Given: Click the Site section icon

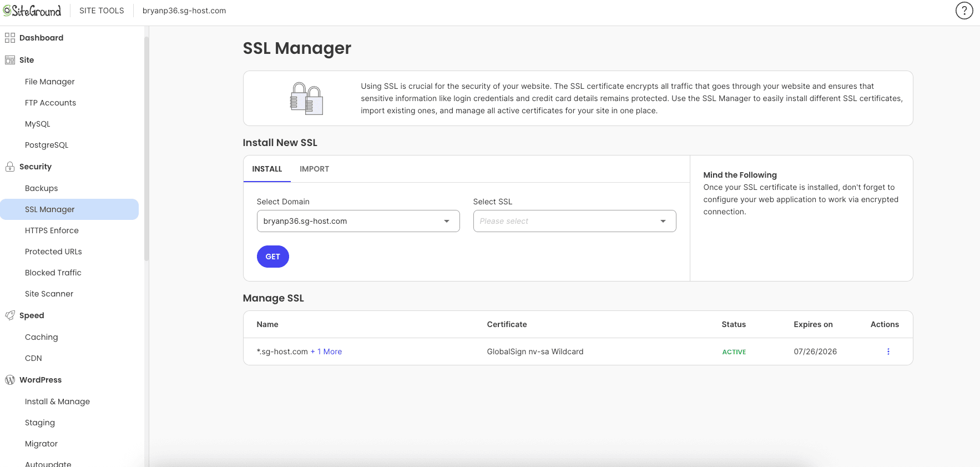Looking at the screenshot, I should pyautogui.click(x=10, y=60).
